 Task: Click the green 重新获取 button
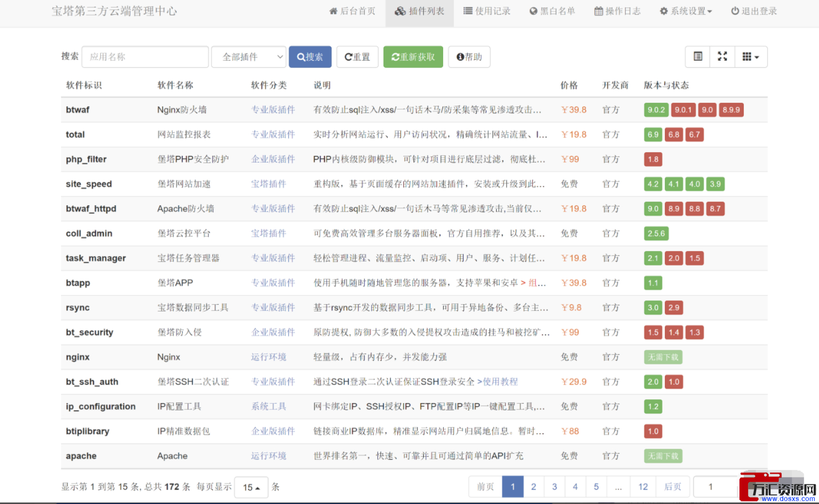click(413, 57)
